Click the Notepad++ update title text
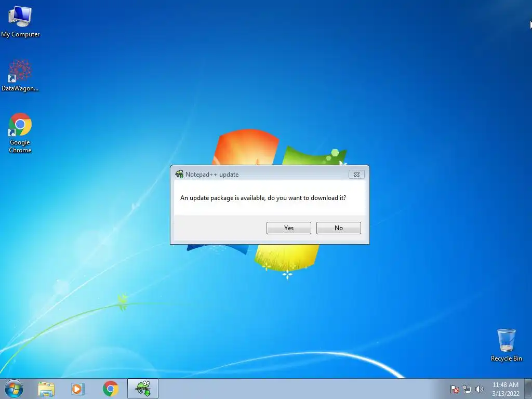 click(212, 175)
